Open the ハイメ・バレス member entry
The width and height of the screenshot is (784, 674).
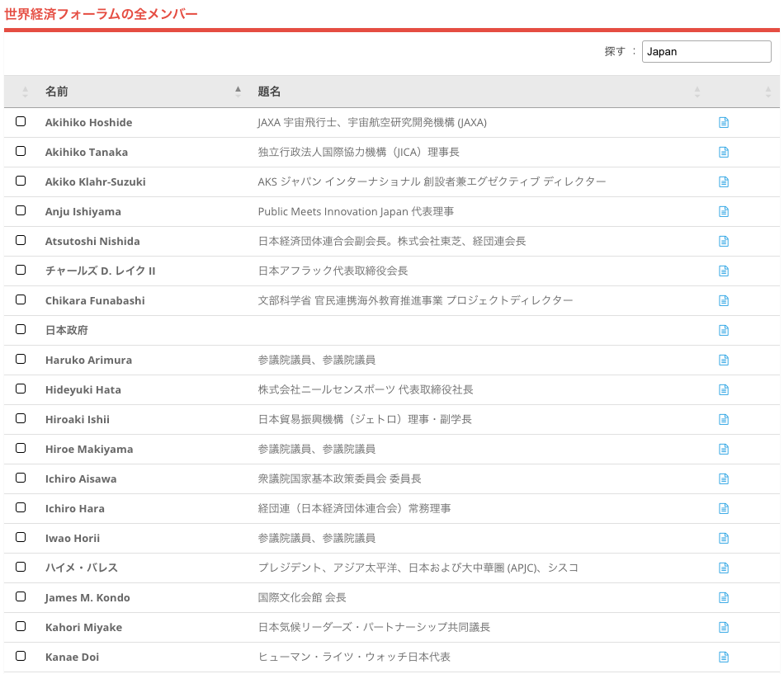coord(82,568)
